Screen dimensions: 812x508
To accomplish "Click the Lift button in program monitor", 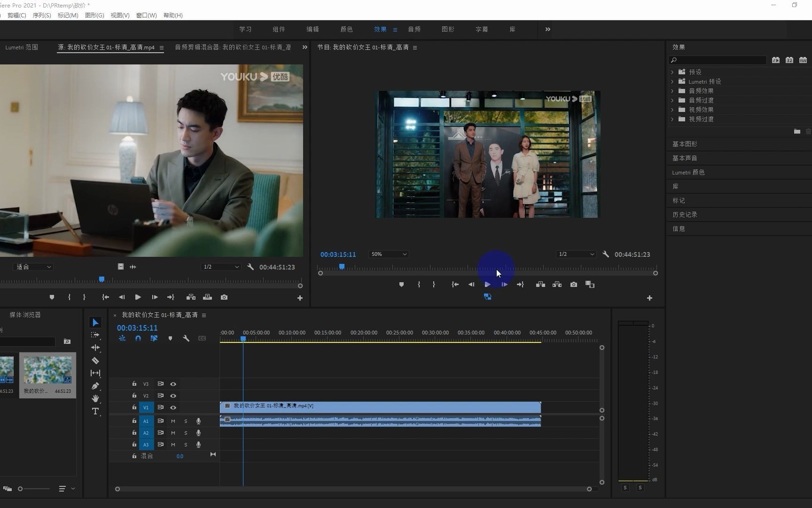I will (x=540, y=285).
